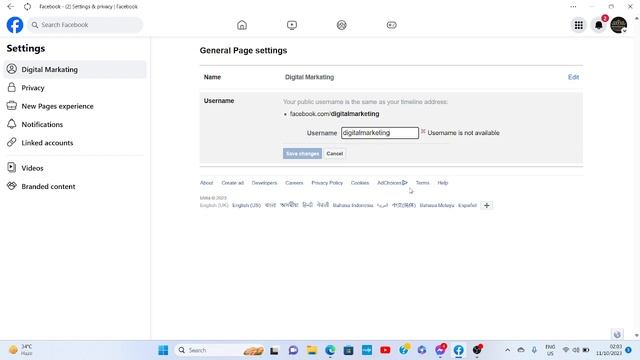The width and height of the screenshot is (640, 360).
Task: Open the AdChoices footer link
Action: [x=392, y=183]
